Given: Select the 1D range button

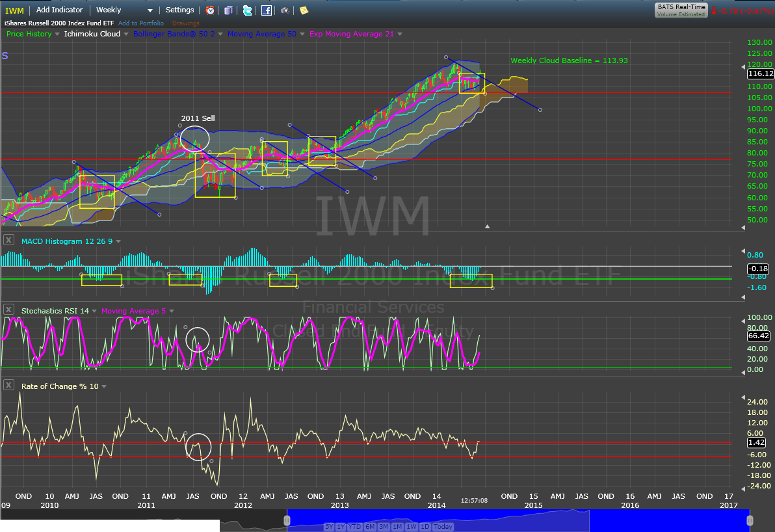Looking at the screenshot, I should pos(425,527).
